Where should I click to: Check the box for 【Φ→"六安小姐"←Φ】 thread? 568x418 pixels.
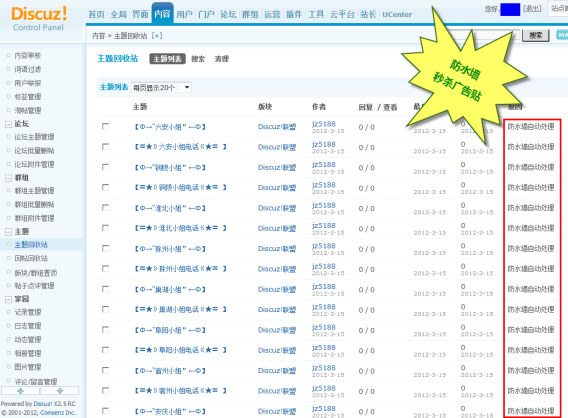click(x=105, y=126)
